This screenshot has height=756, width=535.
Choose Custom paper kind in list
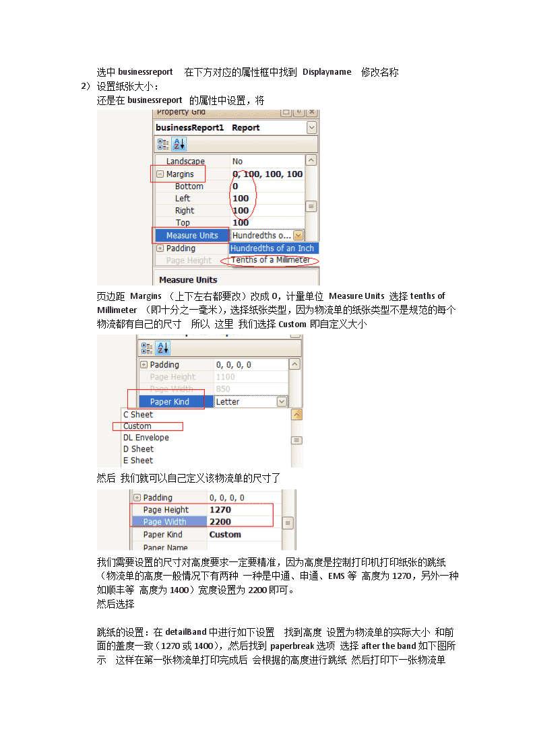137,426
